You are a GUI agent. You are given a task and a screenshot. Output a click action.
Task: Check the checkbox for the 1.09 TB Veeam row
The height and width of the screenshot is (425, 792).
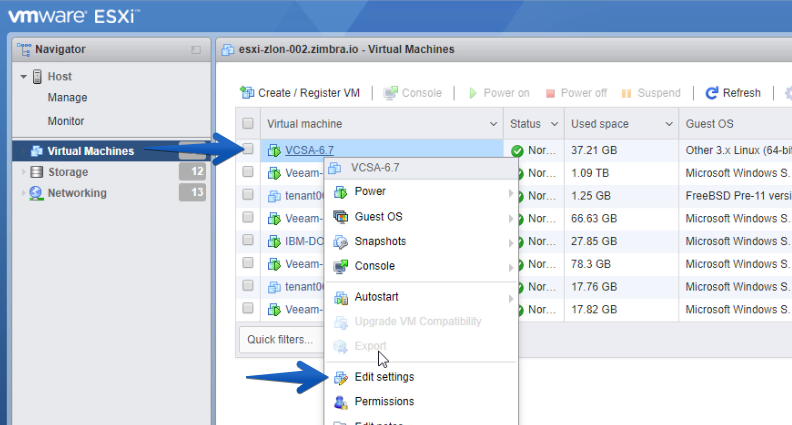pos(248,172)
